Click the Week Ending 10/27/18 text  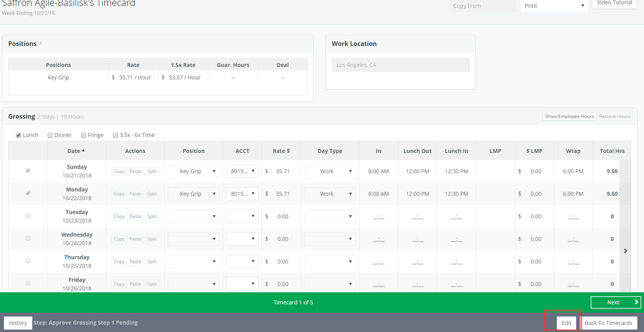tap(28, 13)
